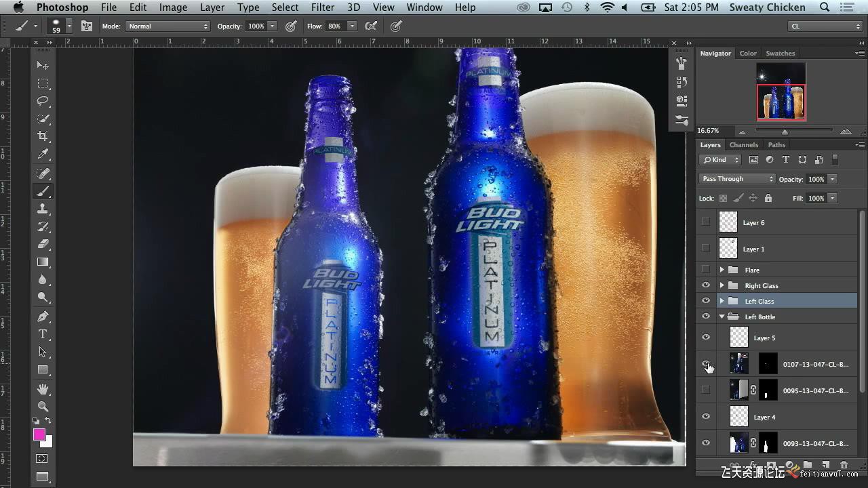Open the brush Mode dropdown

pos(167,26)
